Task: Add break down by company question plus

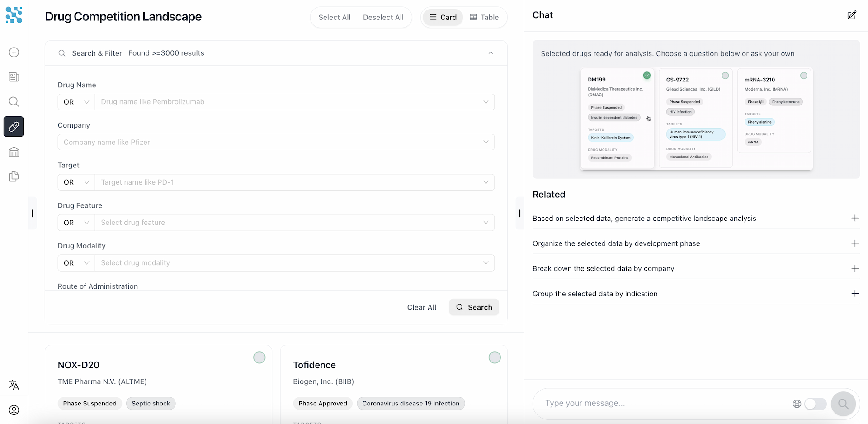Action: click(855, 268)
